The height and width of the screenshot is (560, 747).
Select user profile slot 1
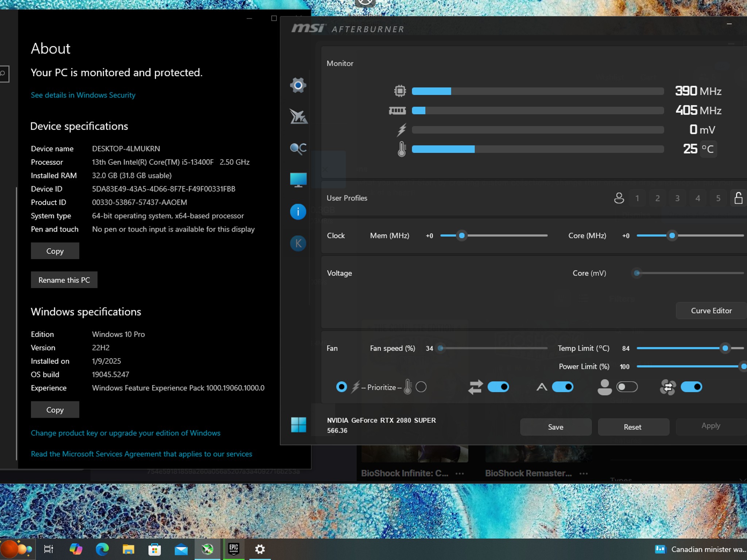click(x=637, y=198)
